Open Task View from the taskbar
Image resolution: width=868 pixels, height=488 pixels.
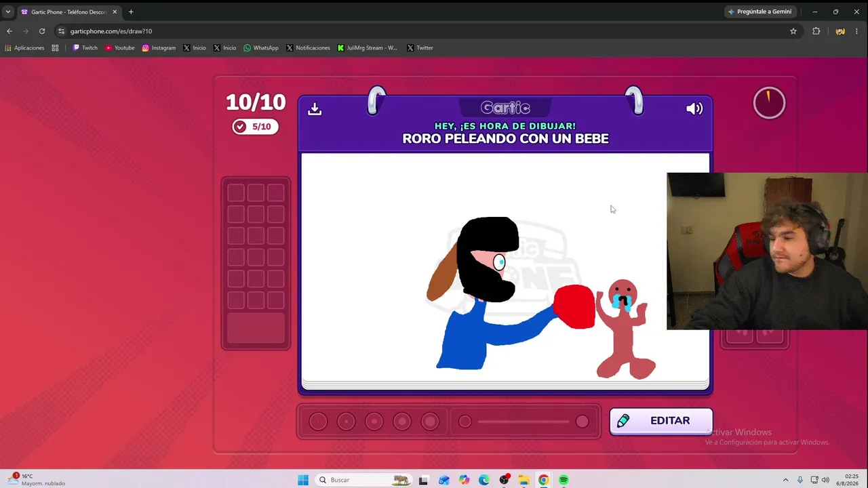point(424,480)
